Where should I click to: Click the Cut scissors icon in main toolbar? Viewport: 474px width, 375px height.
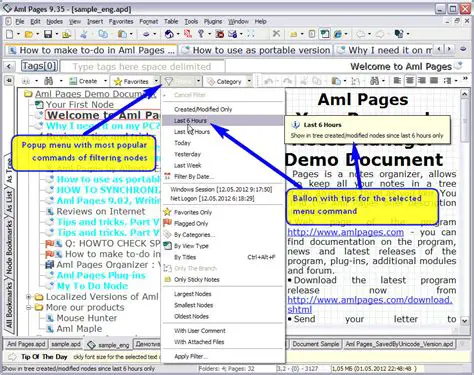point(84,34)
